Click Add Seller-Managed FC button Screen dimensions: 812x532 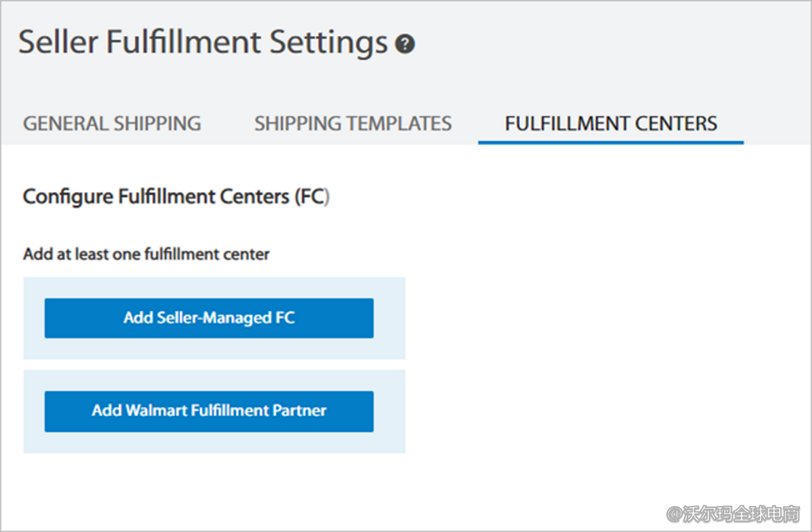209,318
